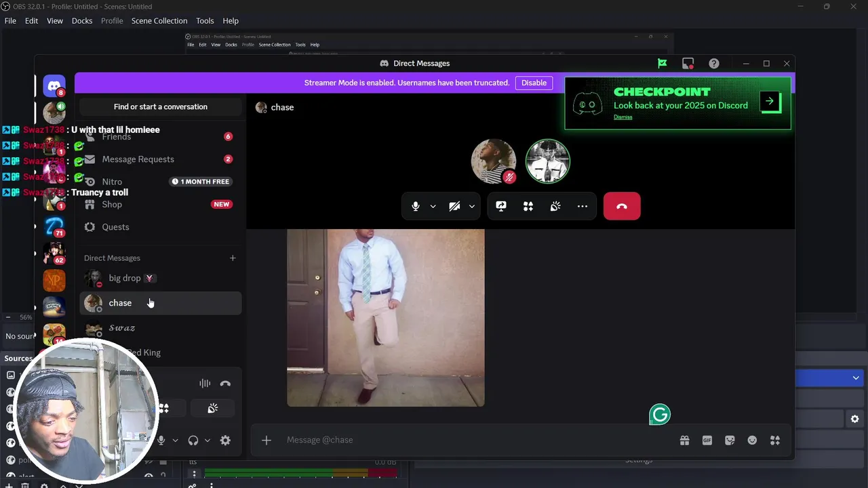Open the server with 62 notifications
This screenshot has height=488, width=868.
pos(54,253)
